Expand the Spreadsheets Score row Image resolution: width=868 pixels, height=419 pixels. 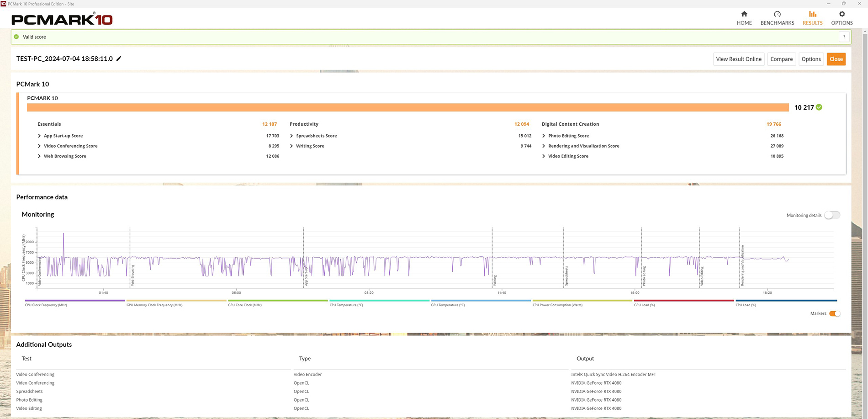(291, 136)
